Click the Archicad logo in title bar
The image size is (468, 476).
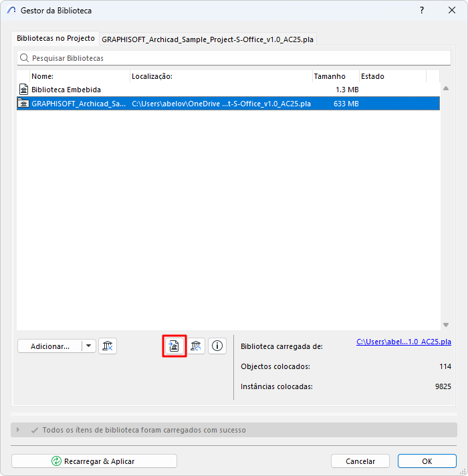11,10
